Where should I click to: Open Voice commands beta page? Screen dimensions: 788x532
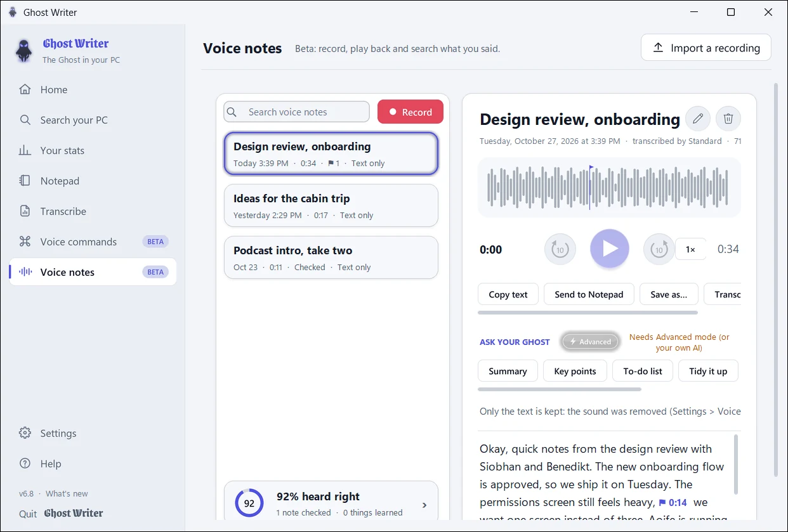tap(93, 242)
